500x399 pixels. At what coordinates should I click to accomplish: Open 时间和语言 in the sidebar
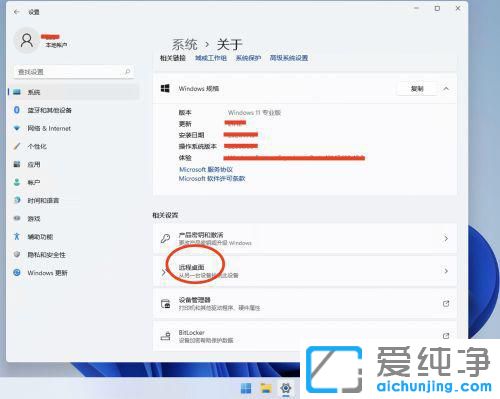(74, 200)
